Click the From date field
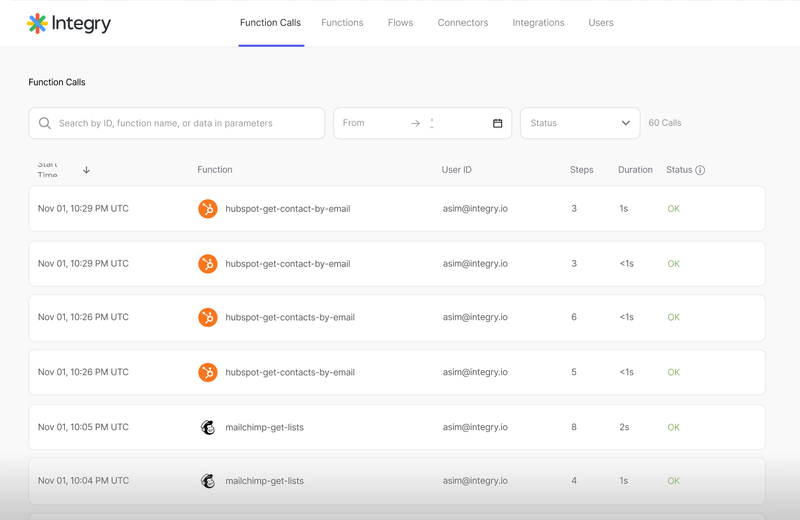Viewport: 800px width, 520px height. coord(354,123)
